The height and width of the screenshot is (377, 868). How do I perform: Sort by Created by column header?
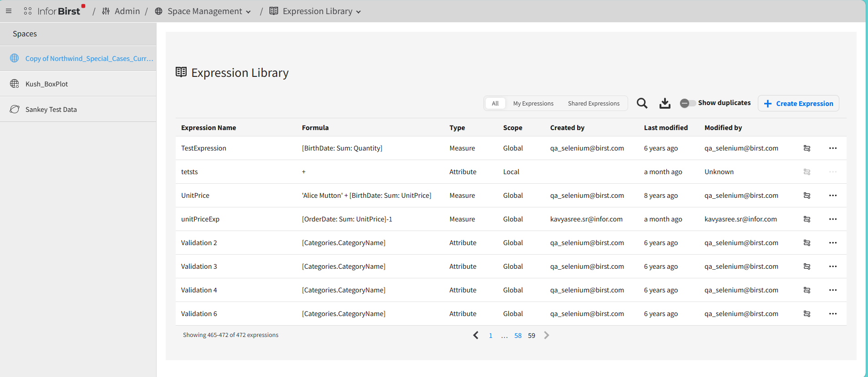567,128
